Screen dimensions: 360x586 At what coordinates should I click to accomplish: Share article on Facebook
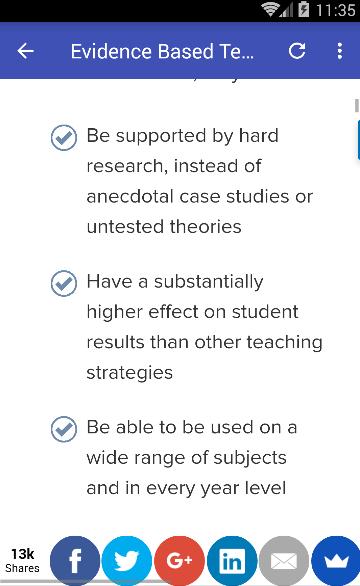[75, 561]
